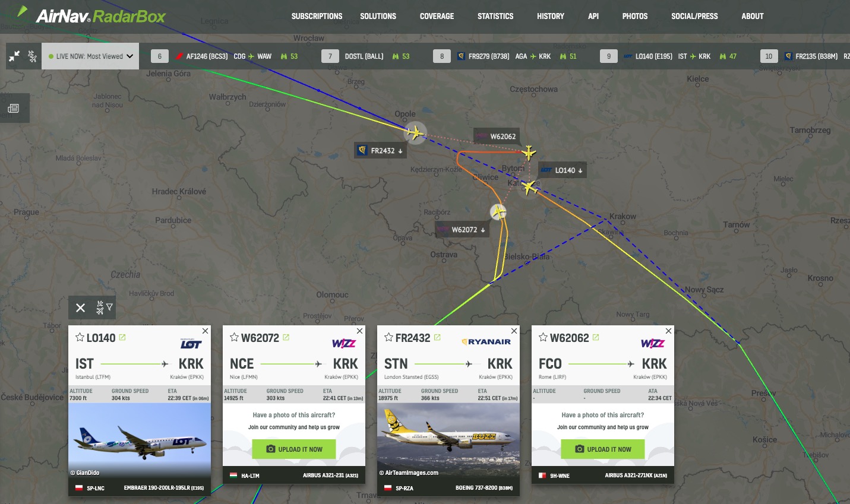Open the SOCIAL/PRESS menu

(694, 16)
